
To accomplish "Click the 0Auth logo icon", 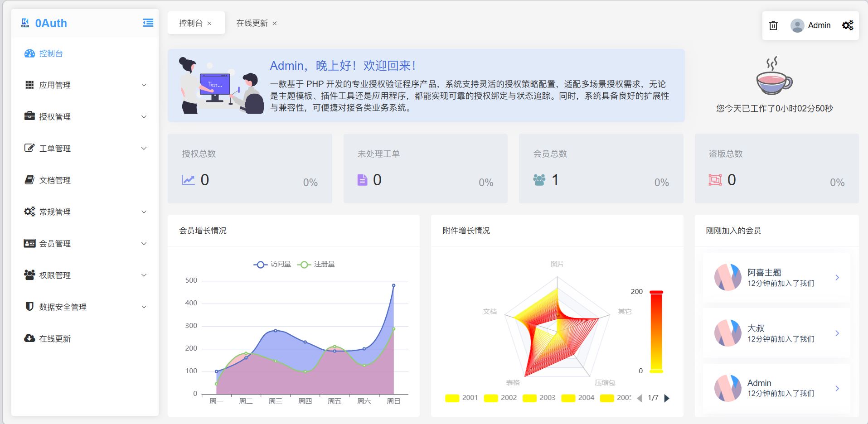I will tap(25, 23).
